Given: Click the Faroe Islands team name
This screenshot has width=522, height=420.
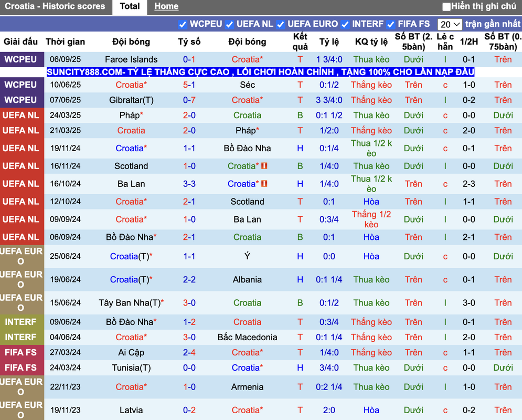Looking at the screenshot, I should [131, 60].
